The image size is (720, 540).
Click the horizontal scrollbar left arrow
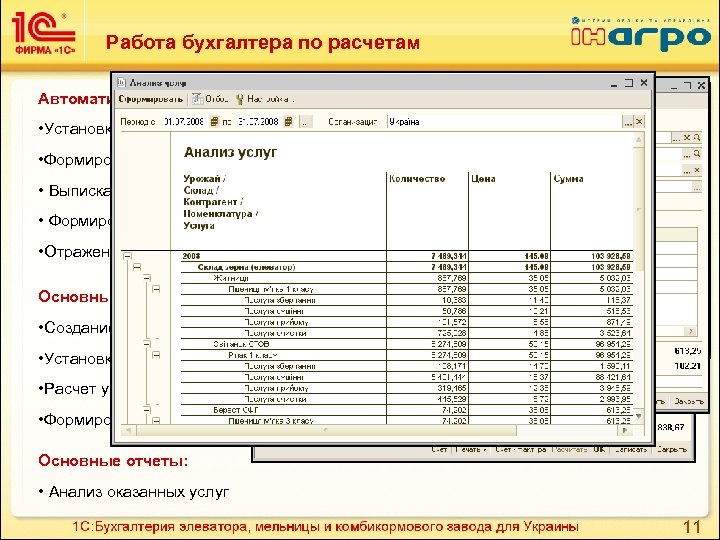click(129, 430)
